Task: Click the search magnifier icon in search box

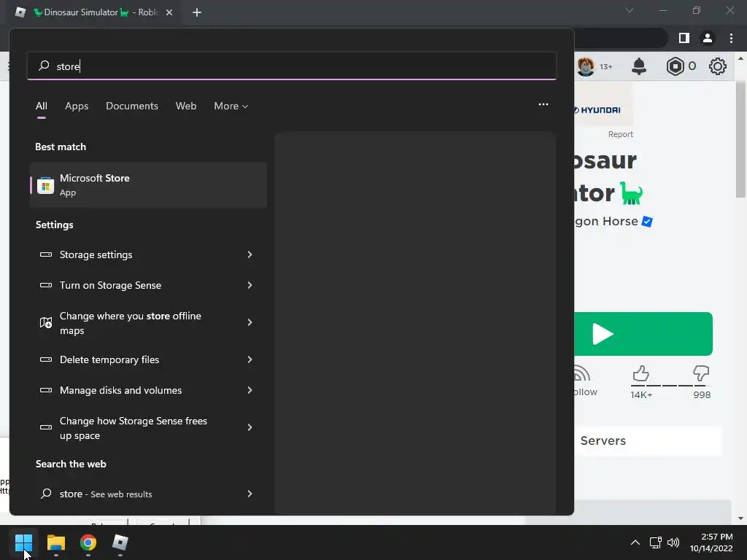Action: coord(44,66)
